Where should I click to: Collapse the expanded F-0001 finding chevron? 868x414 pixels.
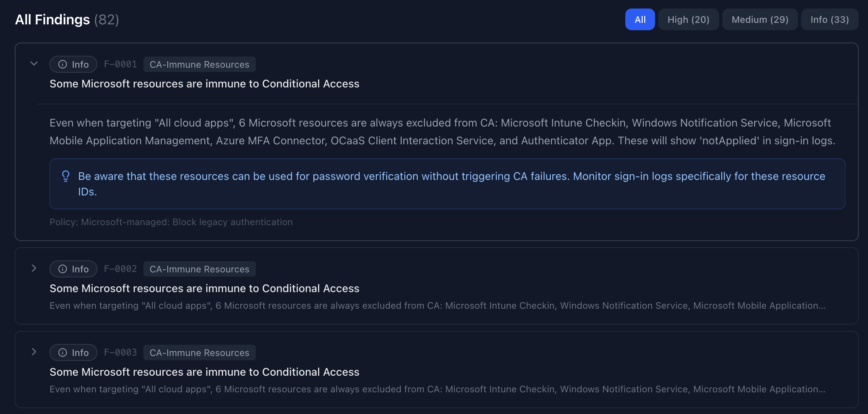click(34, 64)
